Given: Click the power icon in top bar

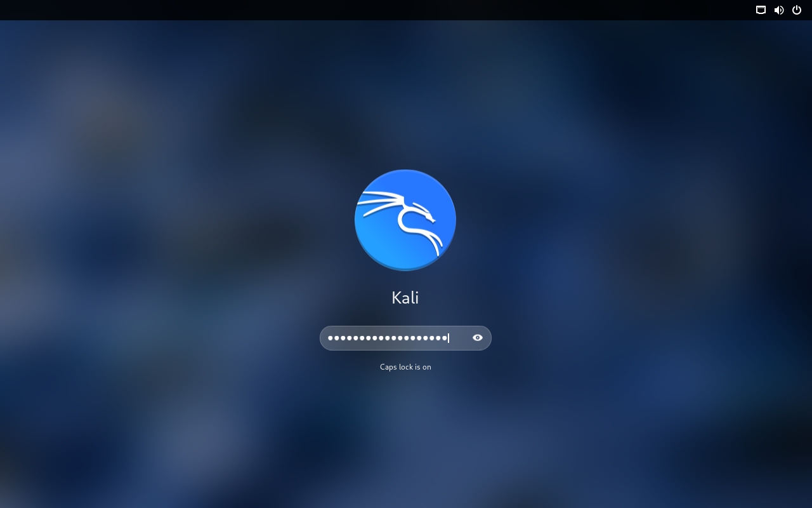Looking at the screenshot, I should pos(797,10).
